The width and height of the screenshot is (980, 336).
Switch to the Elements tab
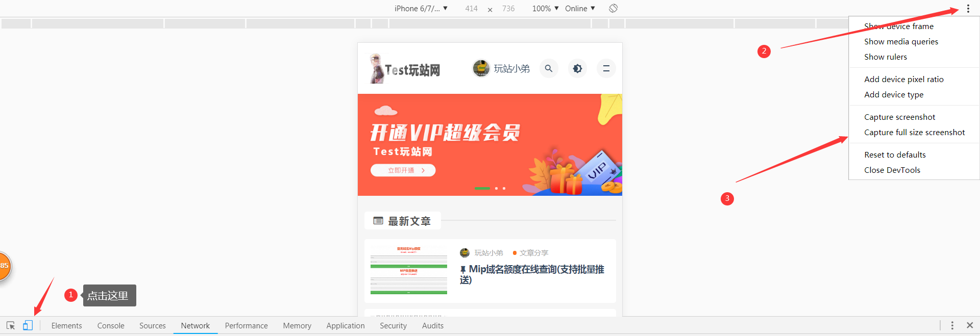[66, 326]
